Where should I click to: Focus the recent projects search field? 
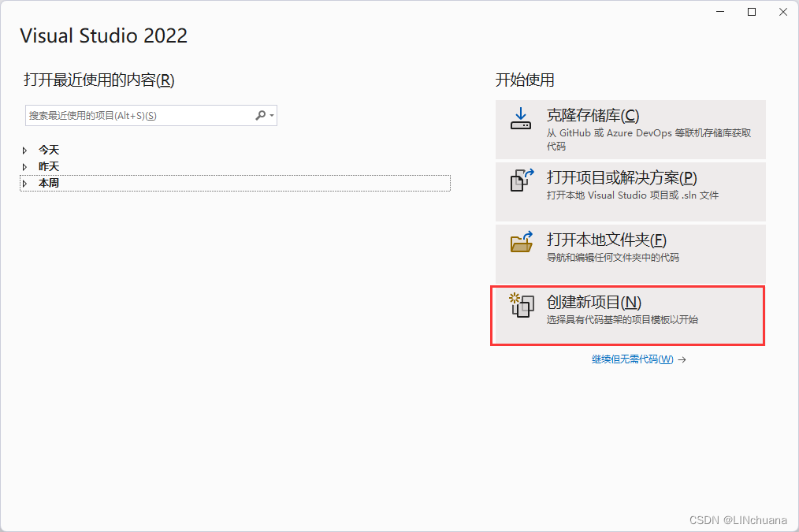[x=151, y=116]
